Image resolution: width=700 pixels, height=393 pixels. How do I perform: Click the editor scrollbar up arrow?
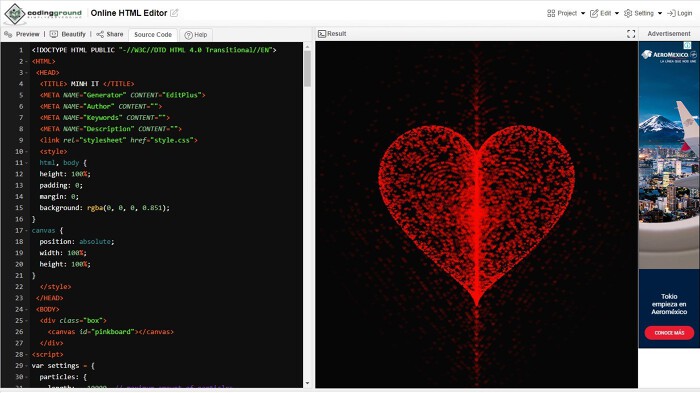[307, 46]
